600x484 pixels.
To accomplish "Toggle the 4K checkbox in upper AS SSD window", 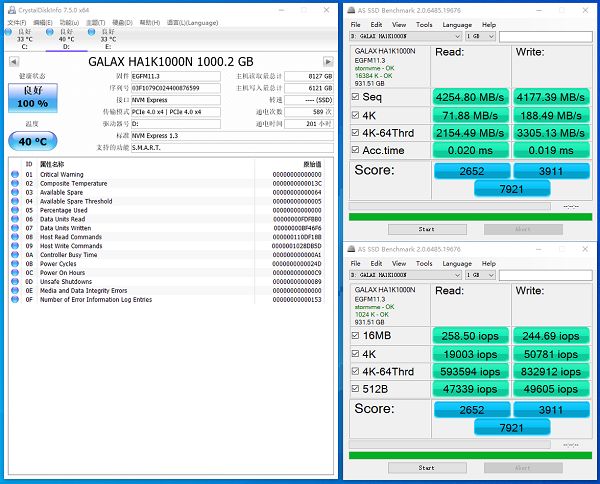I will 355,115.
